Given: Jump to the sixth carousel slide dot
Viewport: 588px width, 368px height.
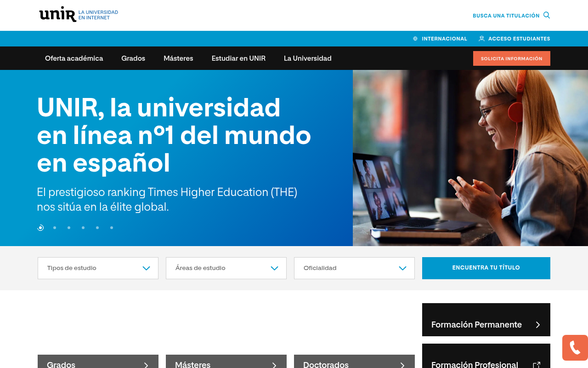Looking at the screenshot, I should click(x=112, y=228).
